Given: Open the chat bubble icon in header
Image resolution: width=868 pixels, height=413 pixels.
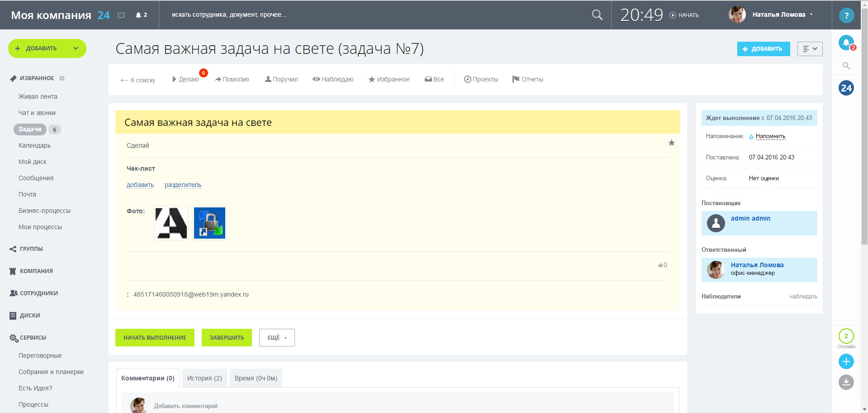Looking at the screenshot, I should pos(121,15).
